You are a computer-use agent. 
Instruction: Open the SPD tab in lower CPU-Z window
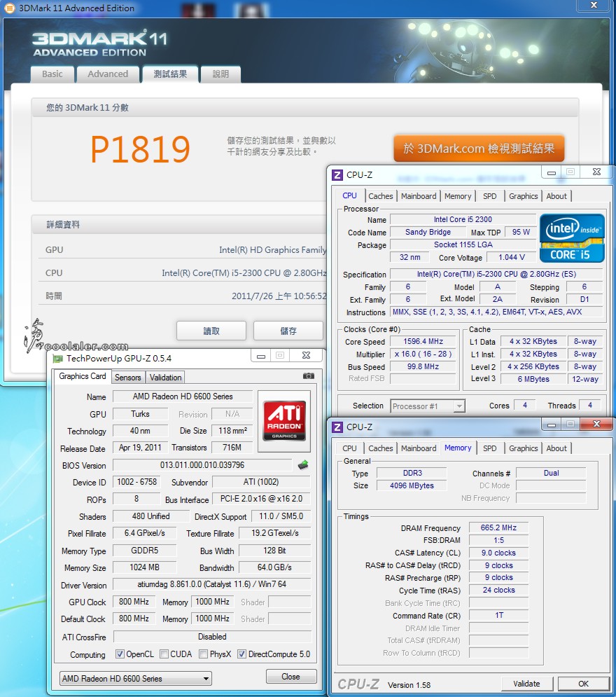pos(490,448)
